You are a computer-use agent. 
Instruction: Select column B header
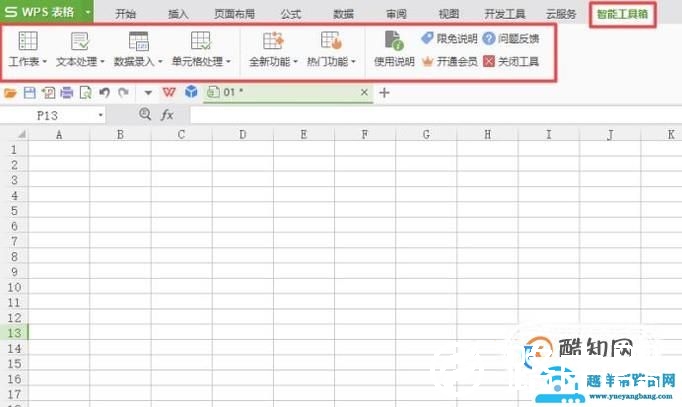click(x=120, y=134)
